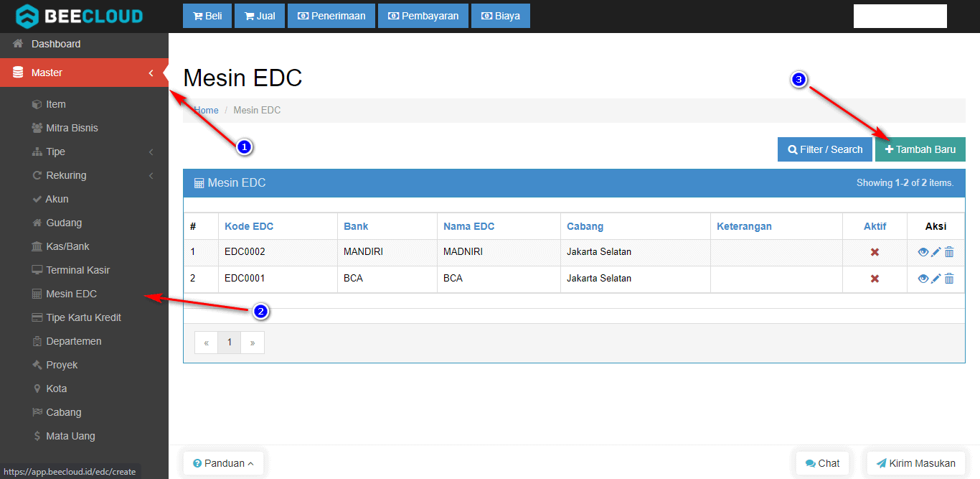Open Penerimaan from top bar
The height and width of the screenshot is (479, 980).
(x=331, y=16)
